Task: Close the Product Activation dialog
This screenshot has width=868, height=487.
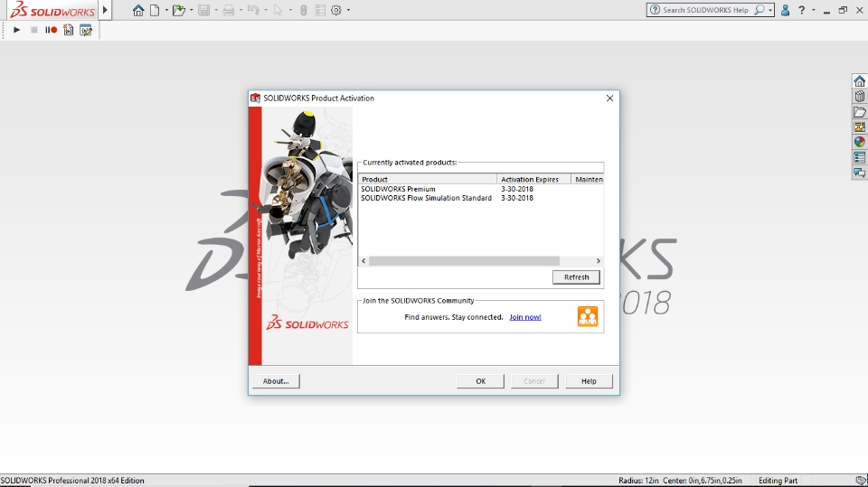Action: point(609,98)
